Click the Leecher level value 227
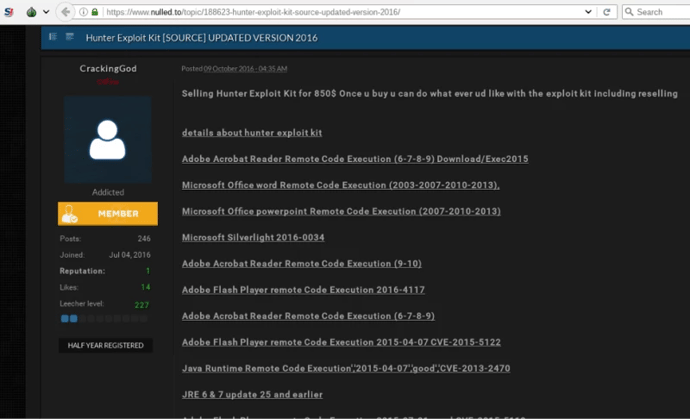The height and width of the screenshot is (419, 690). (x=142, y=305)
